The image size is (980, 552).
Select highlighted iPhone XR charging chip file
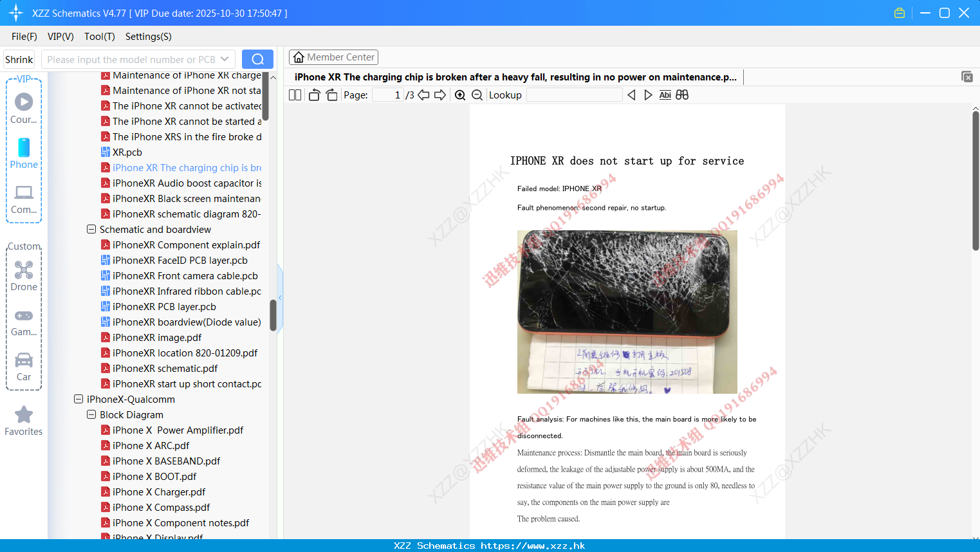181,168
